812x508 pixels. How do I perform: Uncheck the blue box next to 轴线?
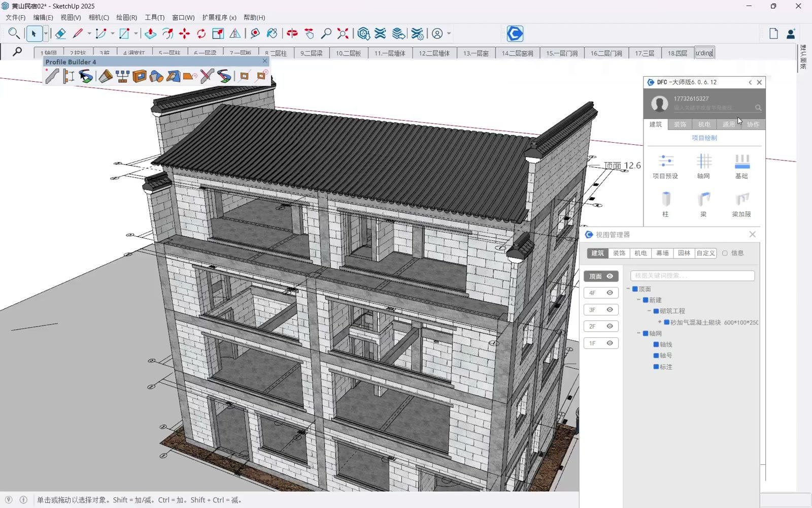pos(656,344)
